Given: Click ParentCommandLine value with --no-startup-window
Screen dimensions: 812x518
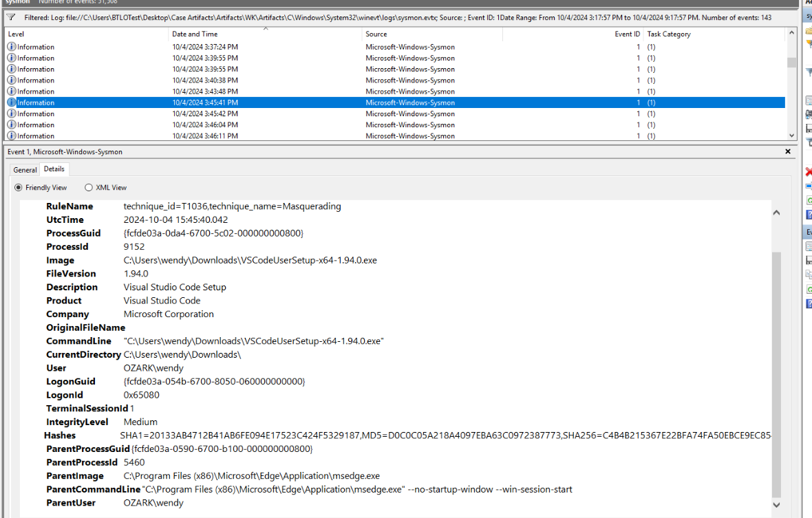Looking at the screenshot, I should point(357,488).
